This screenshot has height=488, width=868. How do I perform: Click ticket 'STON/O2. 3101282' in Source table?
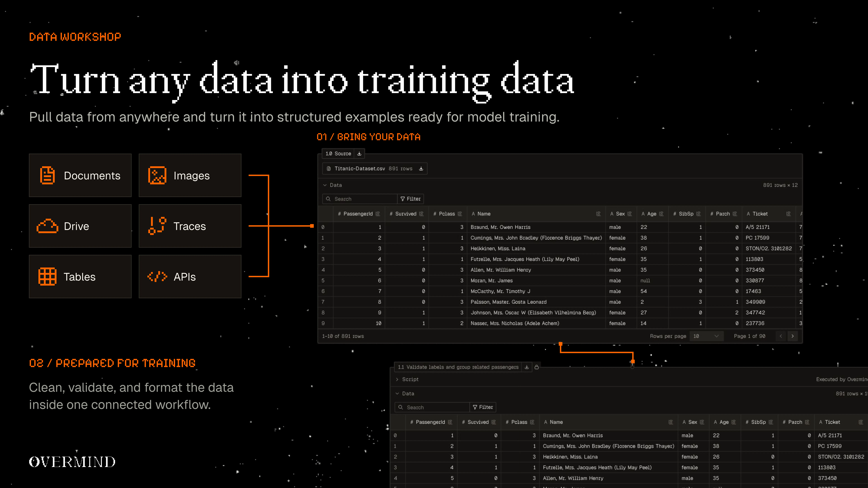point(769,249)
